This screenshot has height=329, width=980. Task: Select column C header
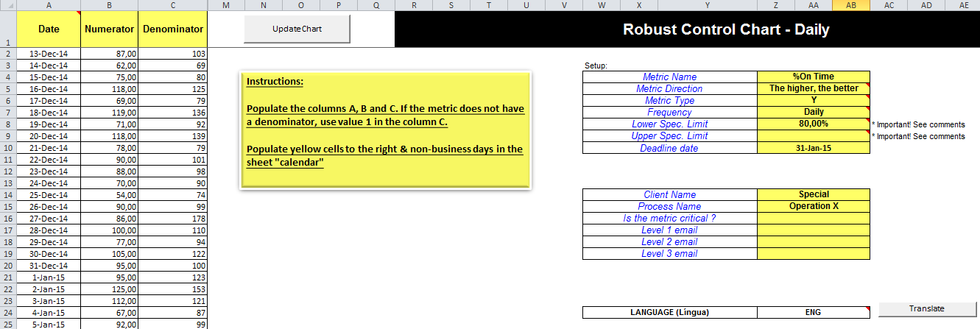173,5
